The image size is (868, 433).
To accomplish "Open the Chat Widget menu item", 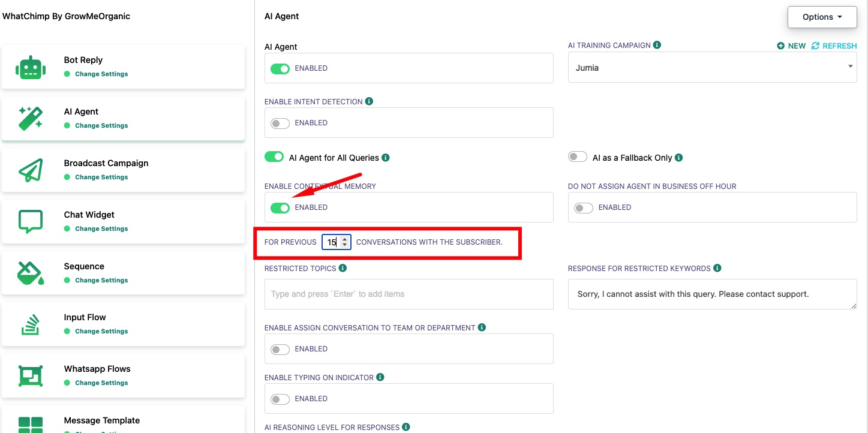I will click(x=124, y=221).
